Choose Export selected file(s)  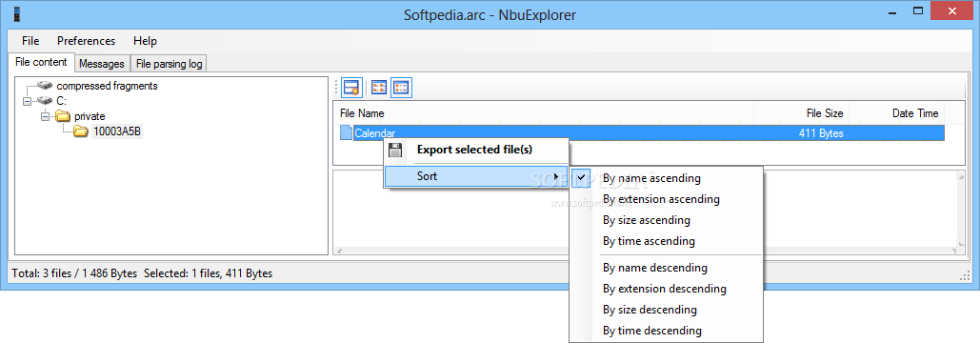[x=475, y=150]
